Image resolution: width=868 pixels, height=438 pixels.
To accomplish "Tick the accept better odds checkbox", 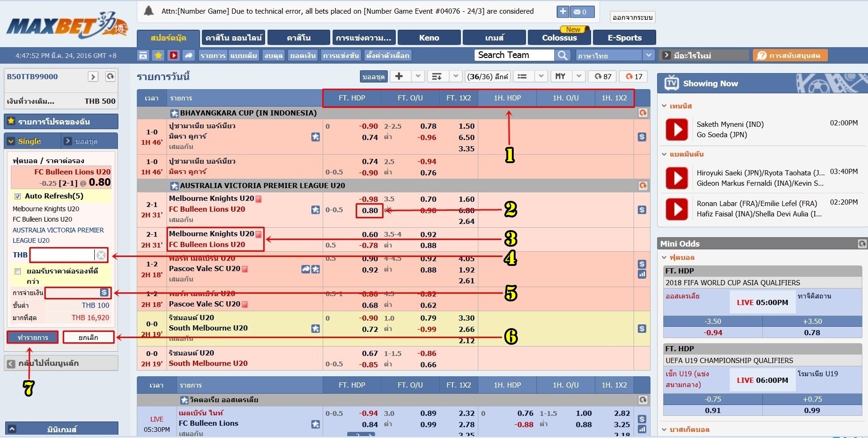I will tap(17, 271).
